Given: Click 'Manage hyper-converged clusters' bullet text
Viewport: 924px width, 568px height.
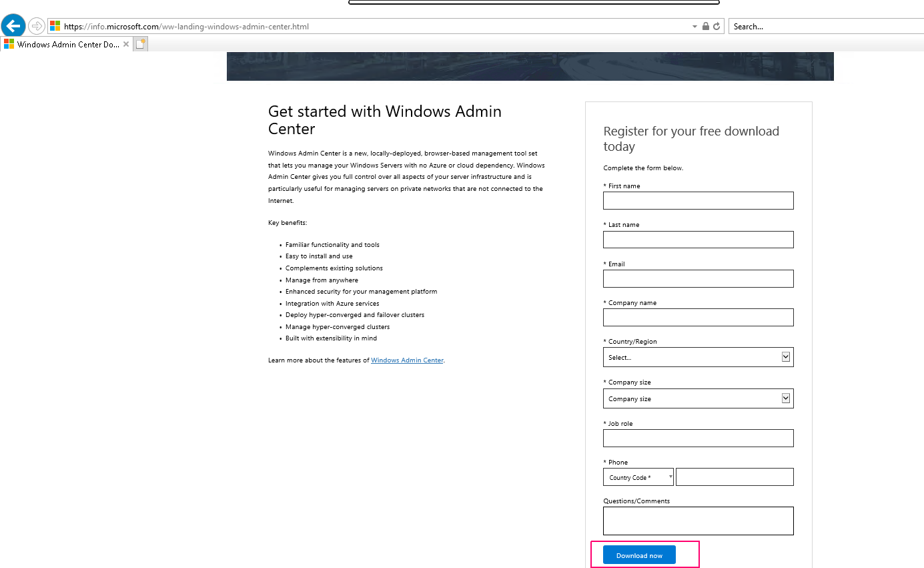Looking at the screenshot, I should [x=338, y=327].
